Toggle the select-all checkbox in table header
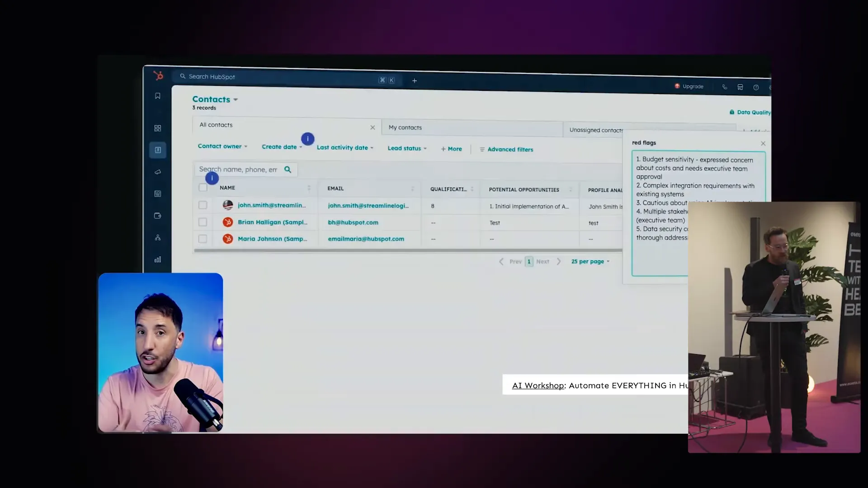The width and height of the screenshot is (868, 488). pyautogui.click(x=203, y=187)
